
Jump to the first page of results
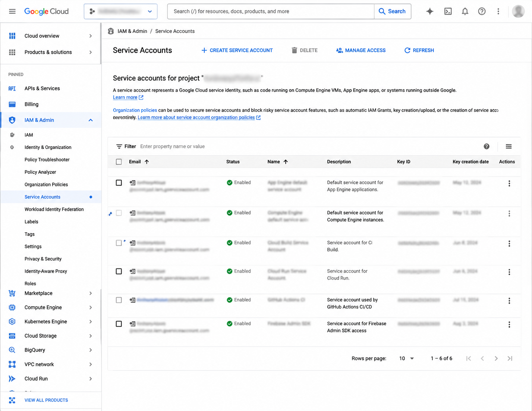point(469,358)
